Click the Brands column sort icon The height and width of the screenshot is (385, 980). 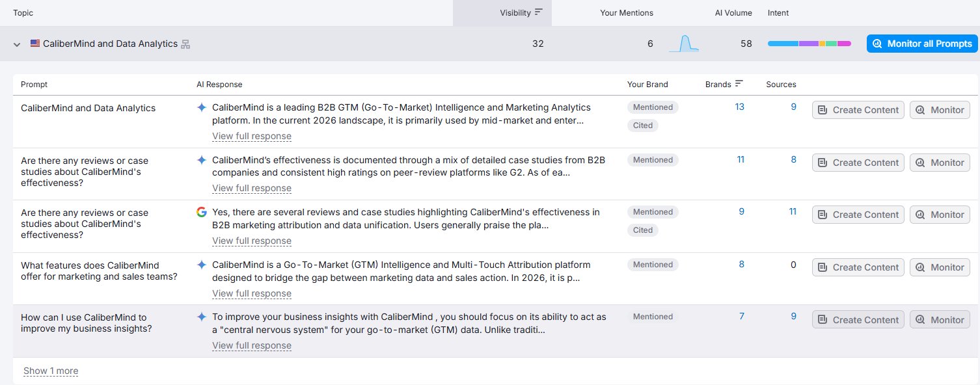(739, 84)
